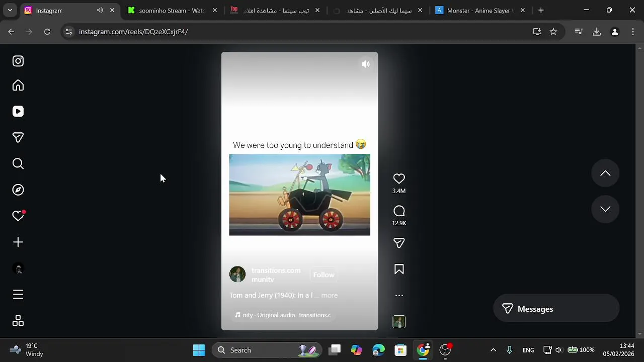The width and height of the screenshot is (644, 362).
Task: Go back to previous page
Action: (x=11, y=32)
